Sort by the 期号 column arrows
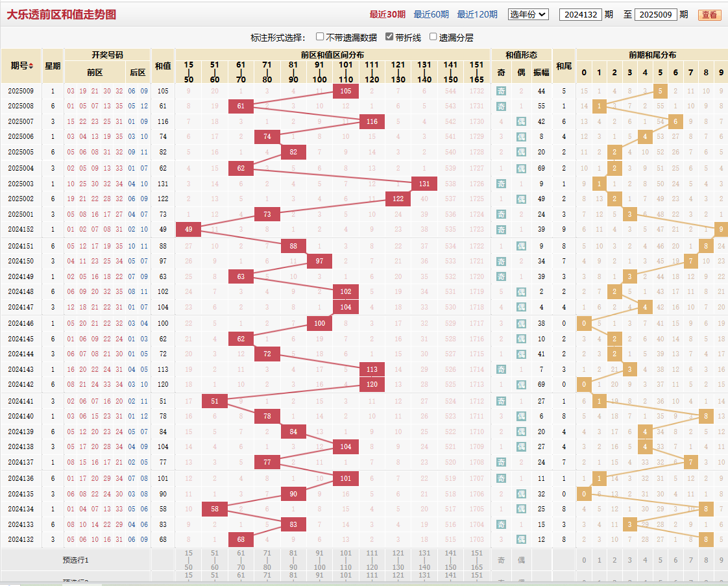Image resolution: width=728 pixels, height=586 pixels. click(31, 66)
